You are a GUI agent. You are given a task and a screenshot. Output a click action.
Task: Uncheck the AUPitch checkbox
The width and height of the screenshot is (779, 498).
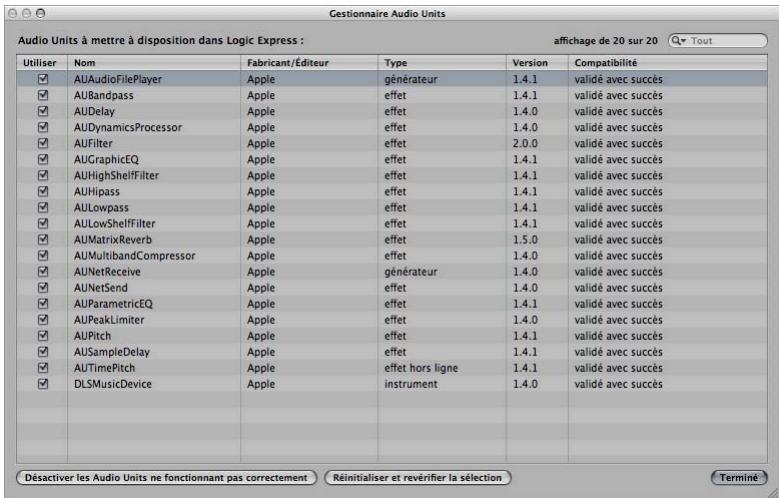tap(43, 335)
